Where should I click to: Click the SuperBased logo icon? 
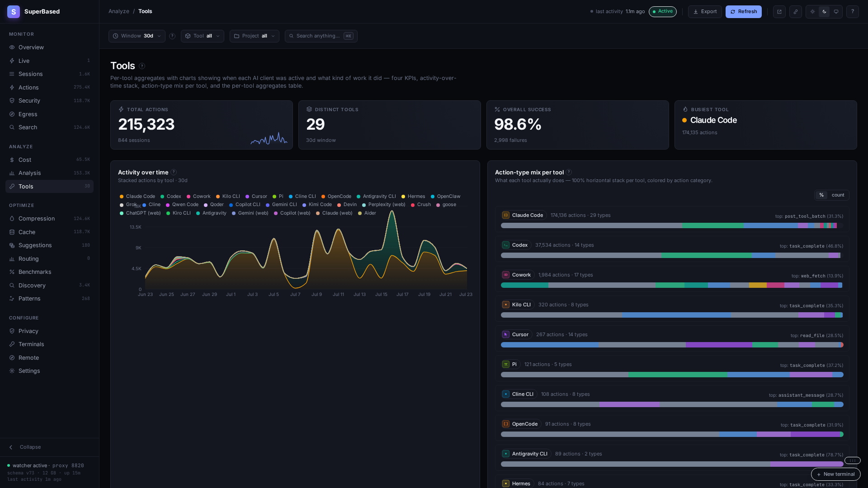pos(14,12)
